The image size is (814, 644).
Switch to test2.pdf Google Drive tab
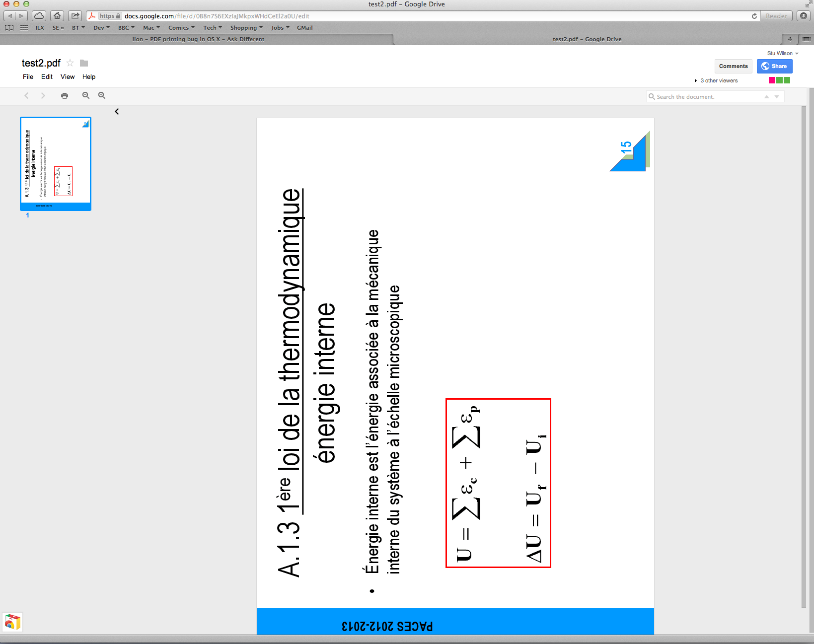point(587,39)
